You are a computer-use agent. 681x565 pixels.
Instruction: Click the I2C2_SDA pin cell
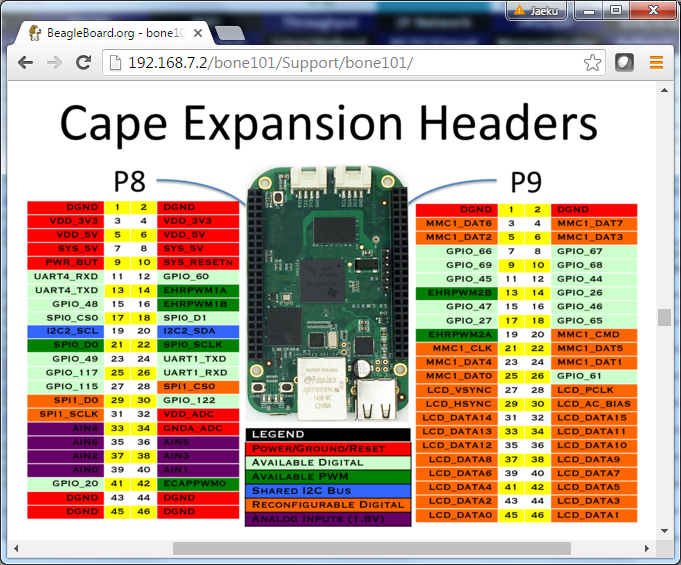click(198, 331)
